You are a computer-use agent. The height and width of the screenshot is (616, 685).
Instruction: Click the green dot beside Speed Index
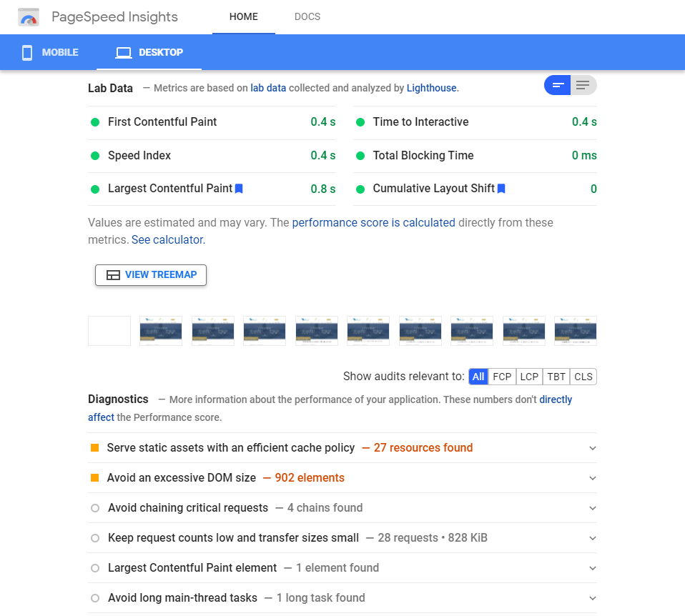click(95, 155)
